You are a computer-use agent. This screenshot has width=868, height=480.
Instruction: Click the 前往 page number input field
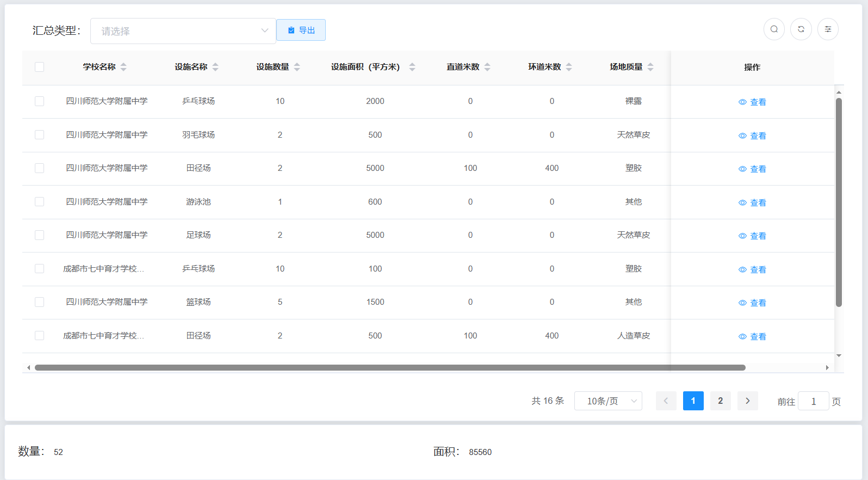click(813, 402)
